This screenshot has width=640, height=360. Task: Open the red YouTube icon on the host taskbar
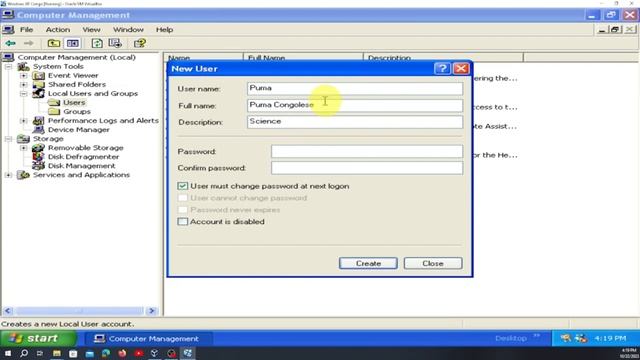[x=139, y=353]
